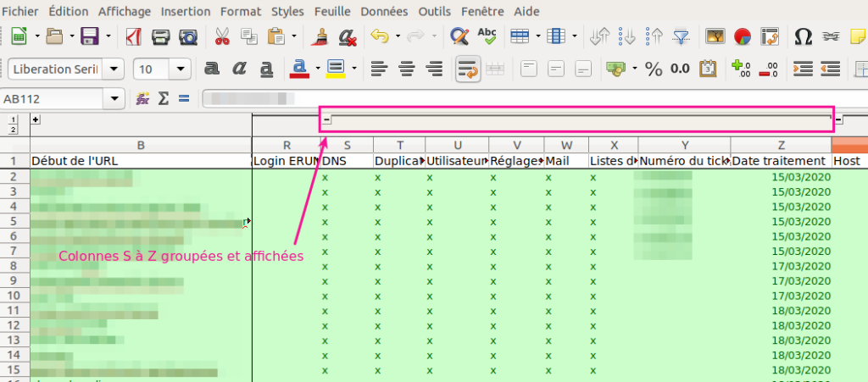
Task: Click the Clone Formatting paintbrush icon
Action: [321, 37]
